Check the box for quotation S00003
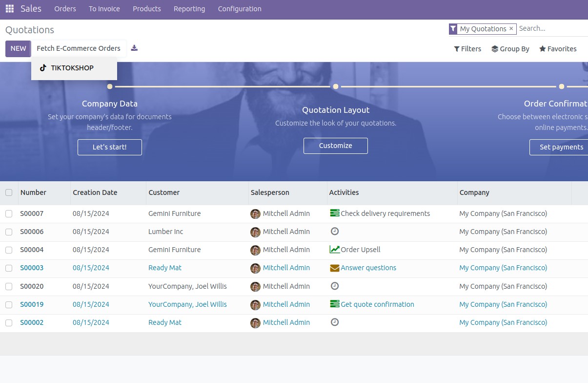Viewport: 588px width, 383px height. 9,268
